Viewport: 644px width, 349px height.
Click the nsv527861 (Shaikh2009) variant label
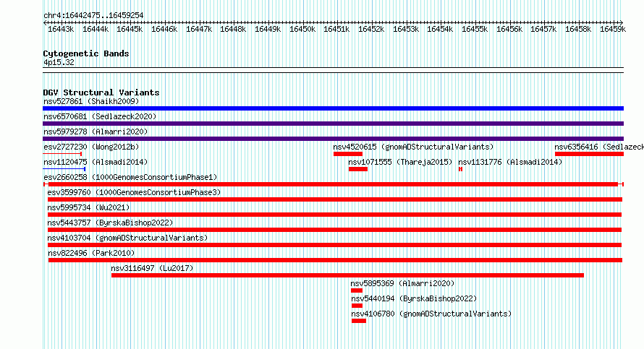91,101
